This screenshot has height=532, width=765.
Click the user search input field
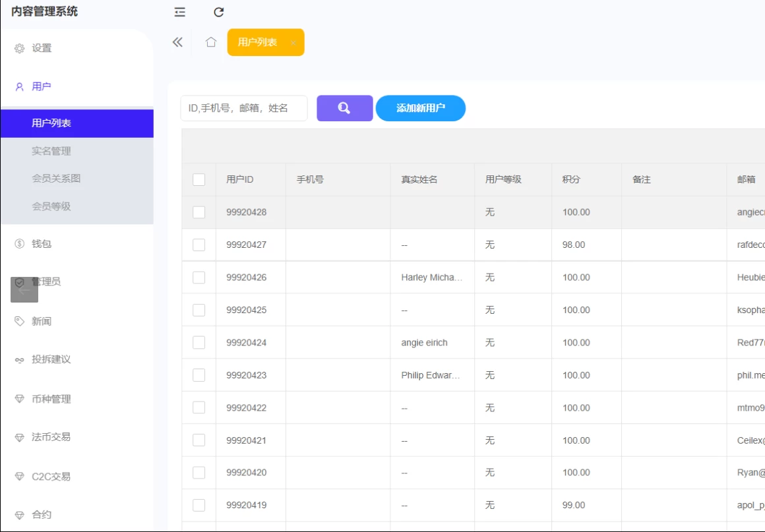pyautogui.click(x=243, y=108)
